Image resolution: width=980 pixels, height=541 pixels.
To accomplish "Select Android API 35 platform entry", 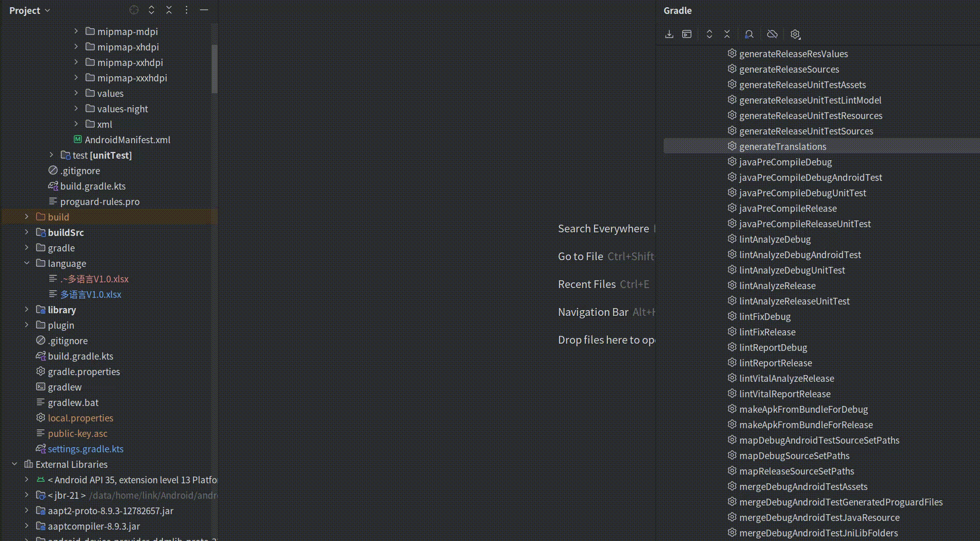I will click(x=132, y=480).
